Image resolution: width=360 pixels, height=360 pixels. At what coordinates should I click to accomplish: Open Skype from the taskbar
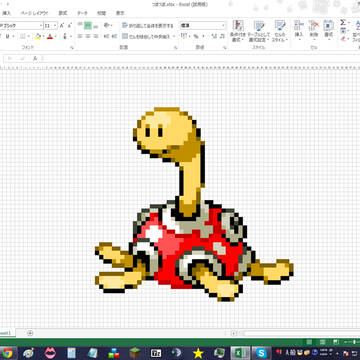point(262,353)
